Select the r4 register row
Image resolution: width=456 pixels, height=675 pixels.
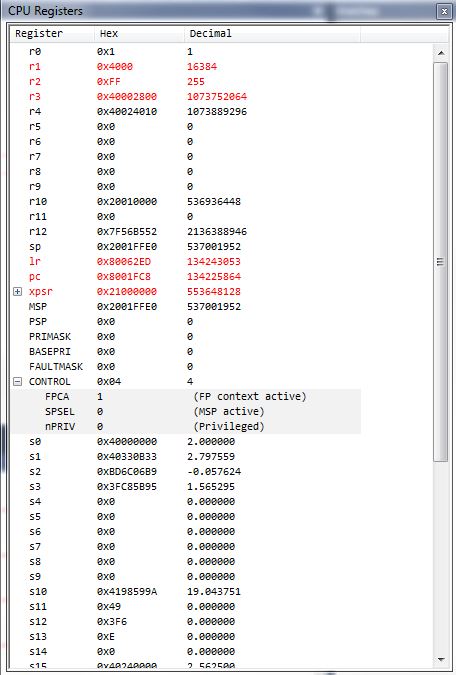pos(186,112)
